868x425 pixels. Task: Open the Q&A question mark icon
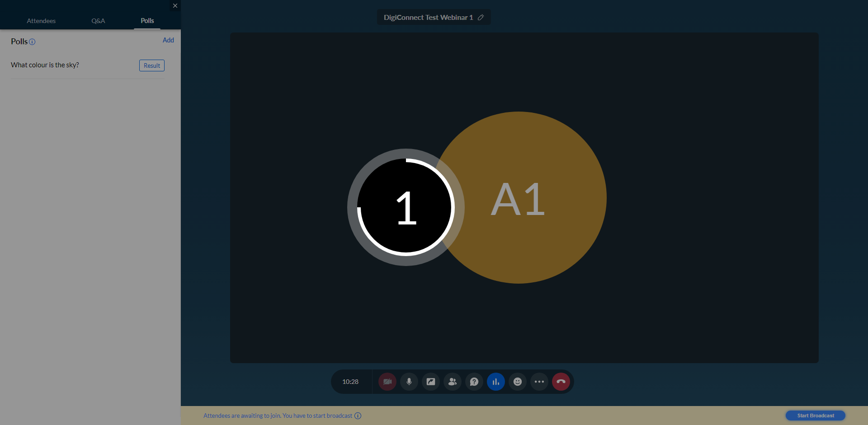tap(474, 382)
